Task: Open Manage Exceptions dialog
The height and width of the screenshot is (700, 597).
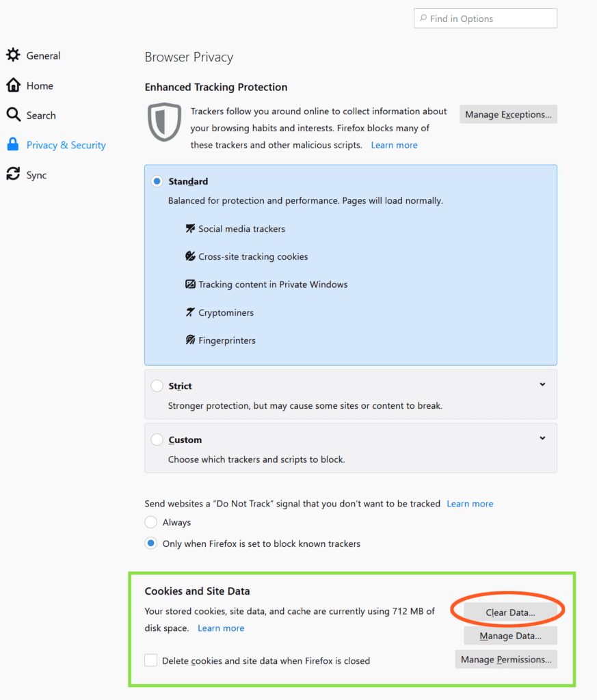Action: [x=508, y=115]
